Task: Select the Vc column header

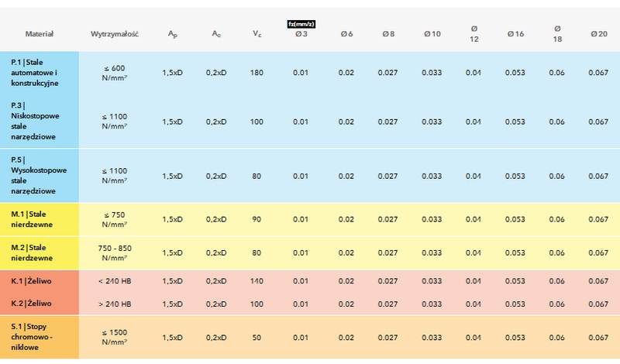Action: pos(257,35)
